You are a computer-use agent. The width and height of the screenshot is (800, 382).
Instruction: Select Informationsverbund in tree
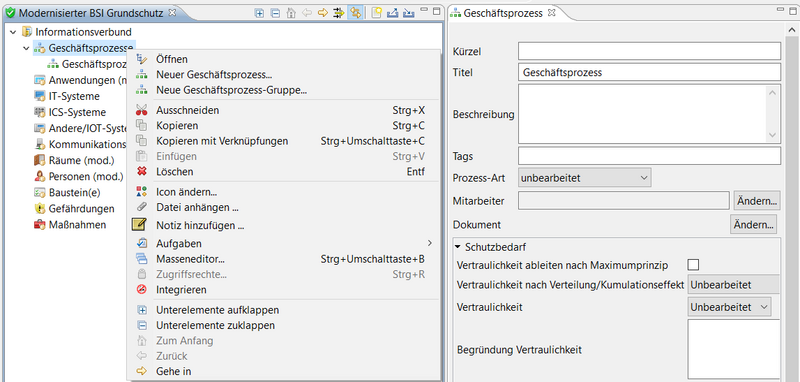83,32
